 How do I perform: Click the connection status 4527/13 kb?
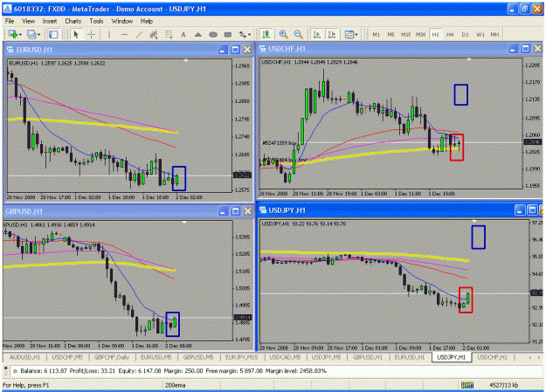pos(503,385)
